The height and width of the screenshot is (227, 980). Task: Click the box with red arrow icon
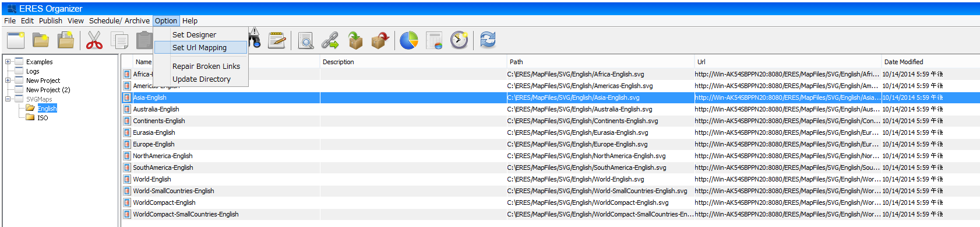[380, 40]
